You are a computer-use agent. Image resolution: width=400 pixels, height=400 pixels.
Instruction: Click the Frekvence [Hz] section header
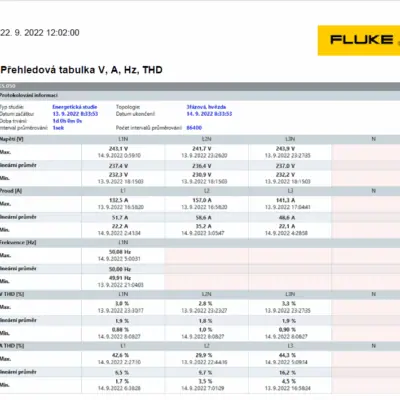point(18,242)
